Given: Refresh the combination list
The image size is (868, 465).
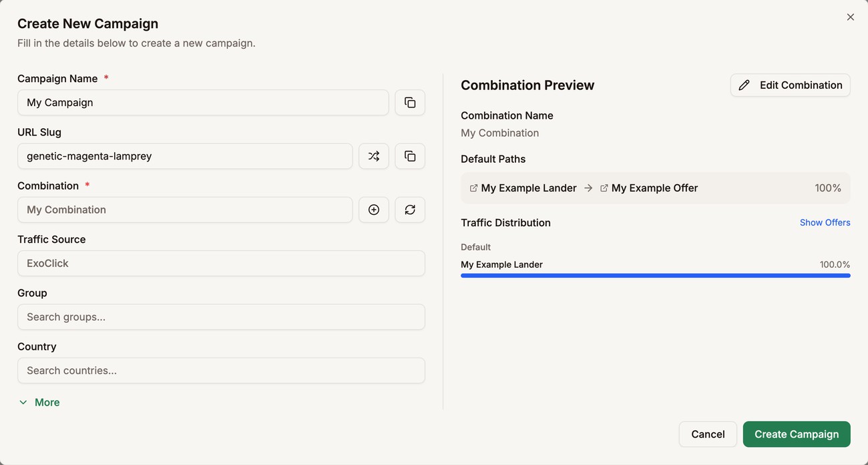Looking at the screenshot, I should pos(410,209).
